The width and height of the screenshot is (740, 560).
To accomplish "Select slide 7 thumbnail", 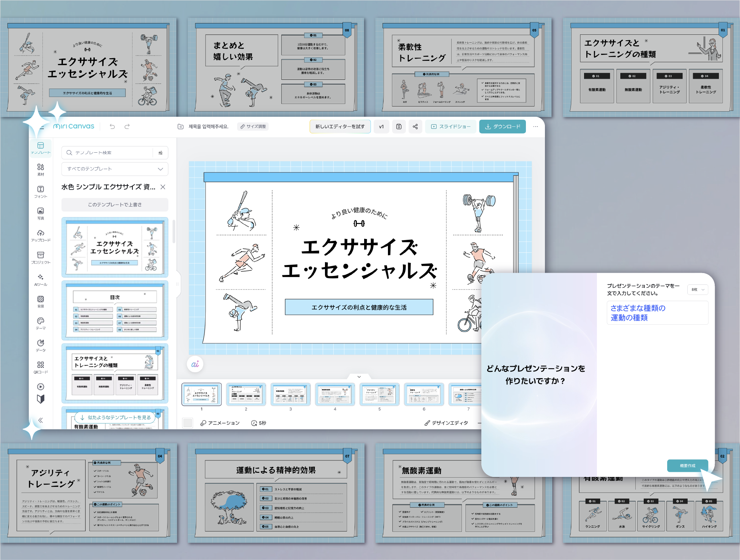I will pyautogui.click(x=465, y=394).
